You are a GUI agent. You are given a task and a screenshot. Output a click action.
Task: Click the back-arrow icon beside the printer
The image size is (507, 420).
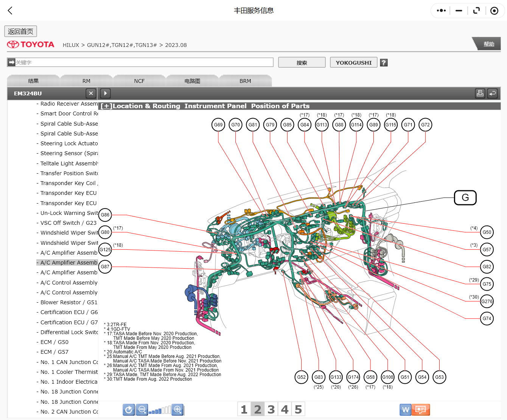(x=493, y=93)
